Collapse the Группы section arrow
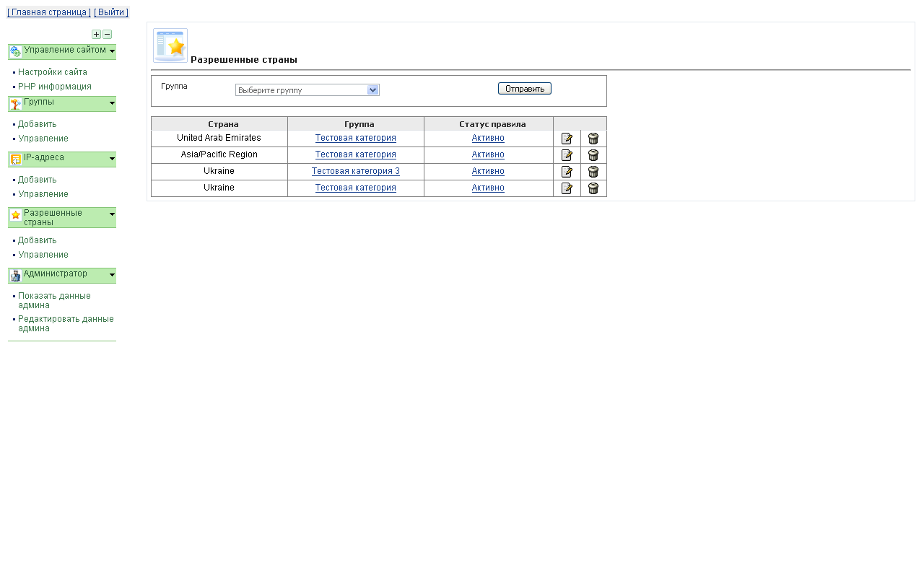This screenshot has height=586, width=924. (113, 103)
